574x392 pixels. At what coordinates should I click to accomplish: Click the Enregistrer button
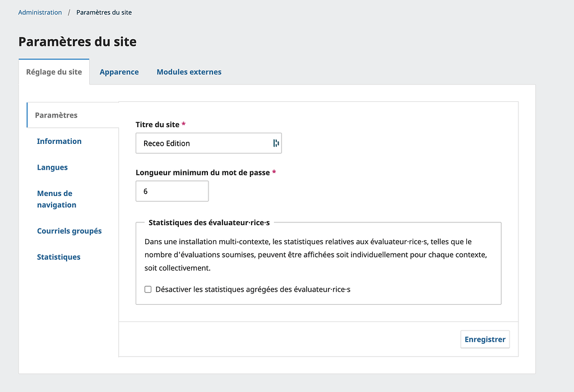485,339
